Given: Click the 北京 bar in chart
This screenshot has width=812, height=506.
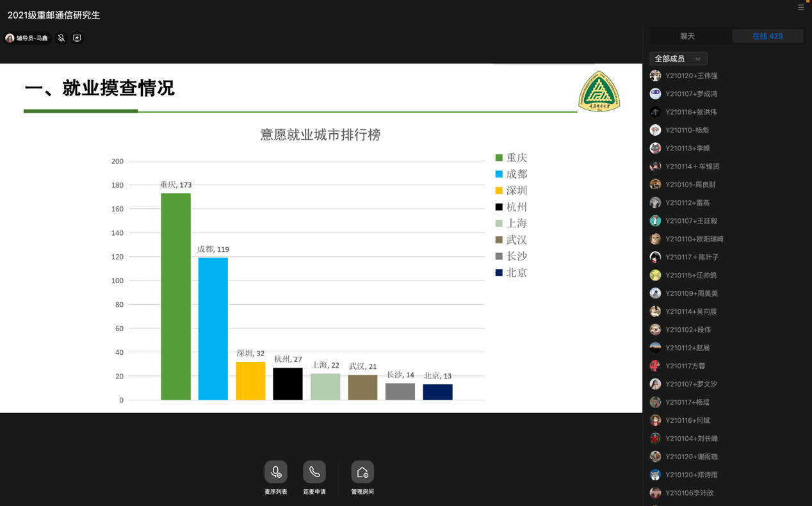Looking at the screenshot, I should click(x=437, y=392).
